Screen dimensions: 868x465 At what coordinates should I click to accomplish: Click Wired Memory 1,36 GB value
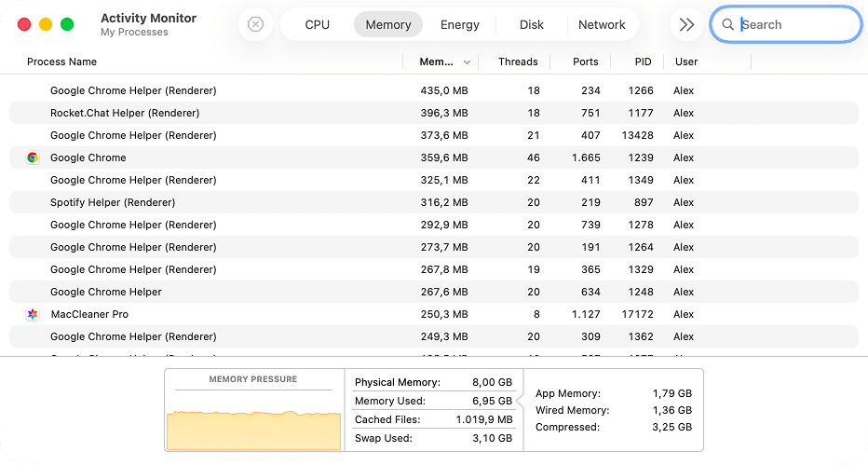click(672, 410)
